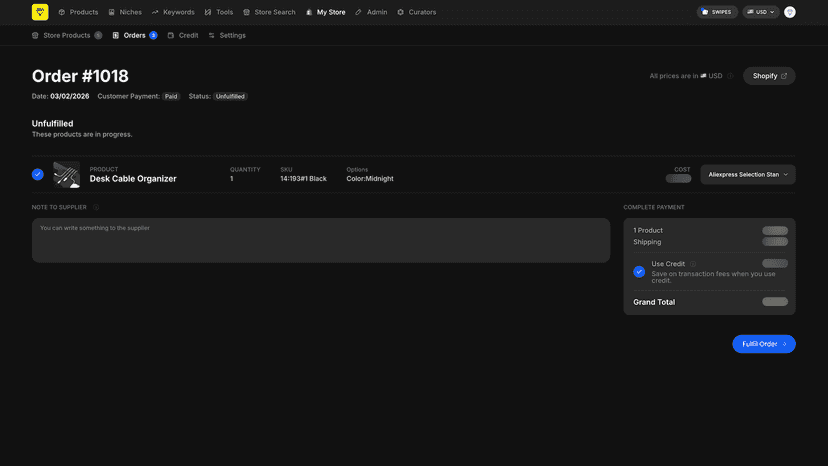
Task: Open Store Search page
Action: (269, 12)
